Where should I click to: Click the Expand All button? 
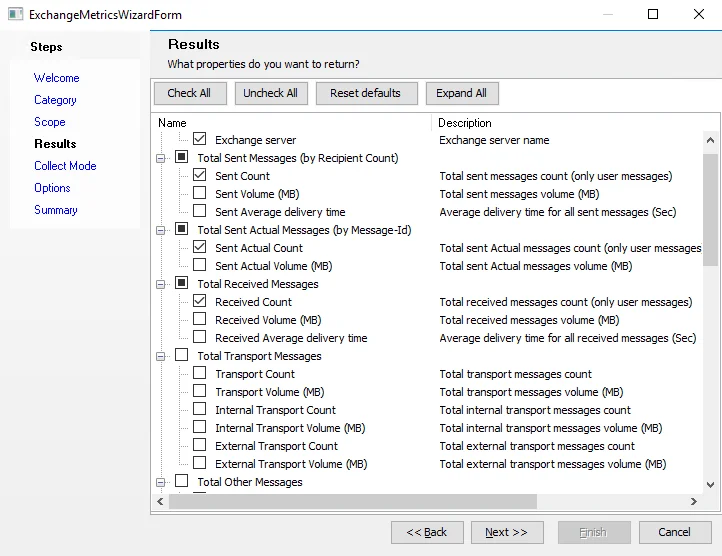tap(462, 94)
